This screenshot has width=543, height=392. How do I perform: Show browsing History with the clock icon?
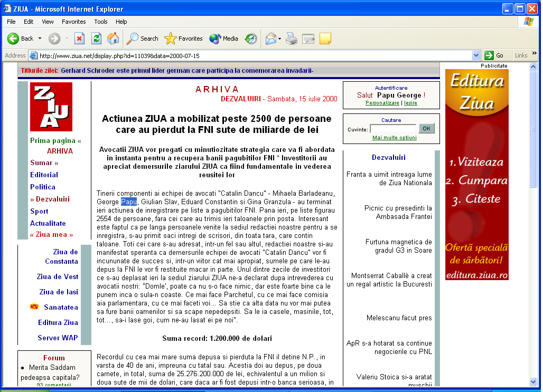[x=251, y=39]
